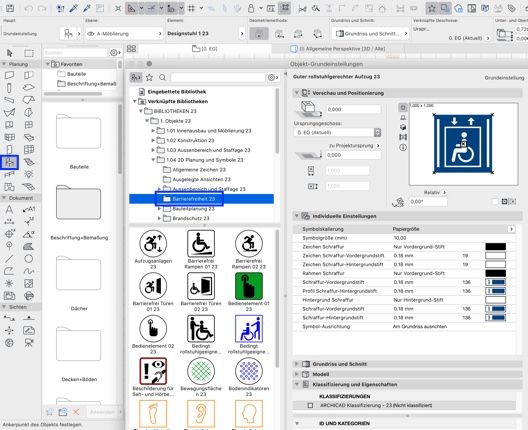Click gear icon in library search bar
The height and width of the screenshot is (430, 528).
tap(273, 77)
